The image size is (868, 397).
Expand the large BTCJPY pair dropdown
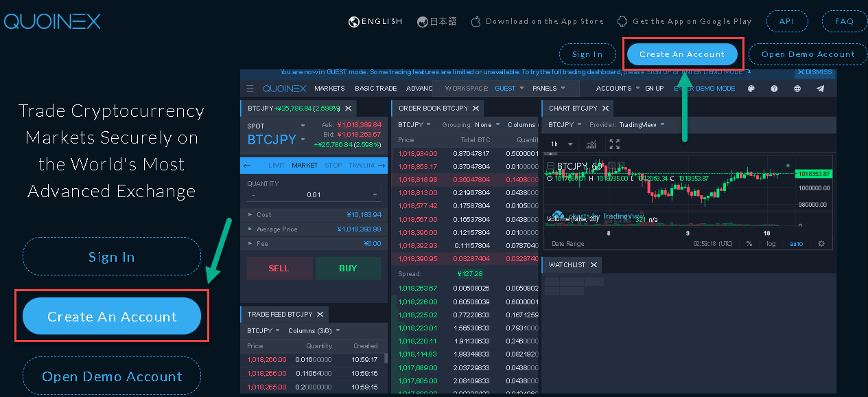point(277,139)
